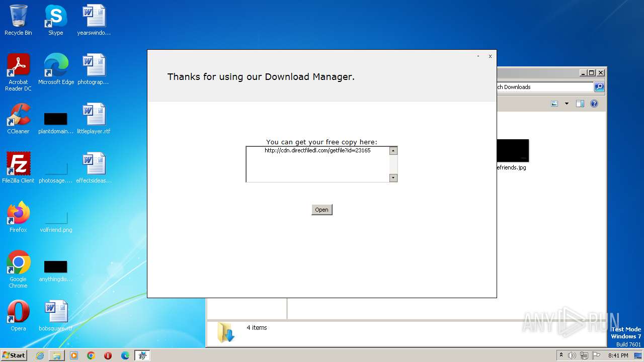Select the Acrobat Reader DC shortcut
Image resolution: width=644 pixels, height=362 pixels.
pos(18,72)
